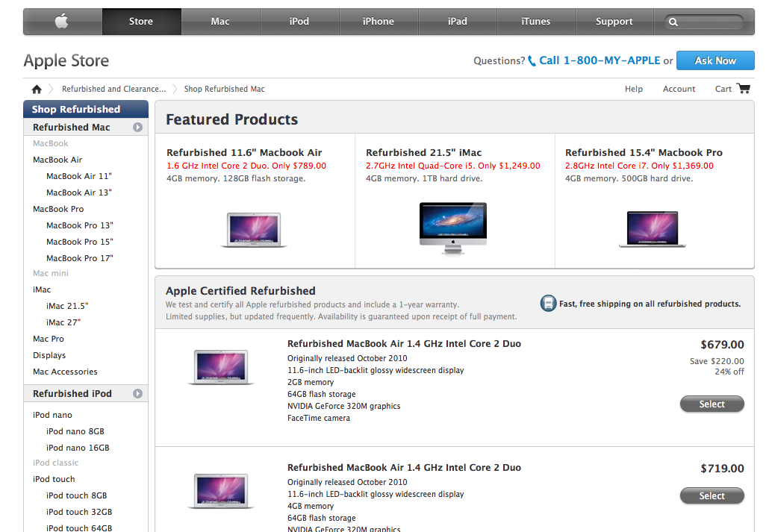This screenshot has height=532, width=766.
Task: Select the $719.00 MacBook Air
Action: pyautogui.click(x=711, y=495)
